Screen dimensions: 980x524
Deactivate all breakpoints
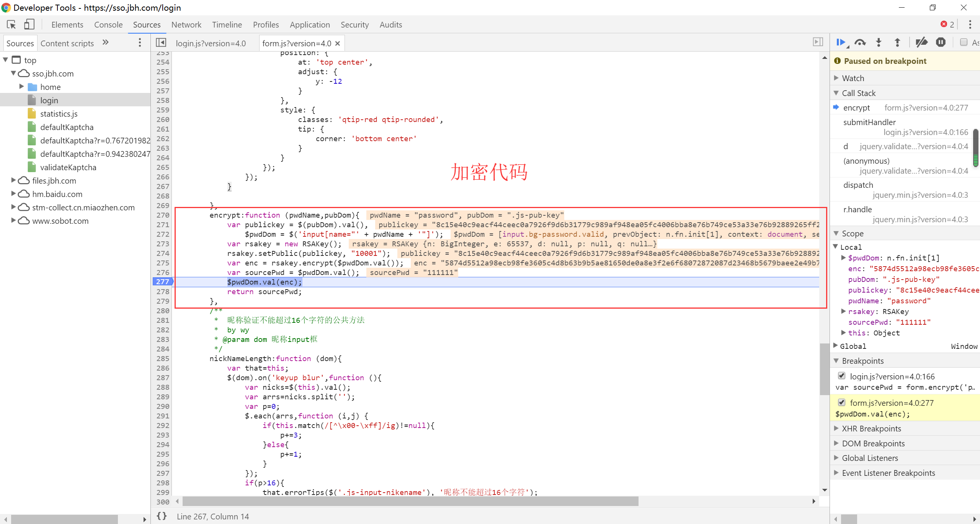[921, 42]
